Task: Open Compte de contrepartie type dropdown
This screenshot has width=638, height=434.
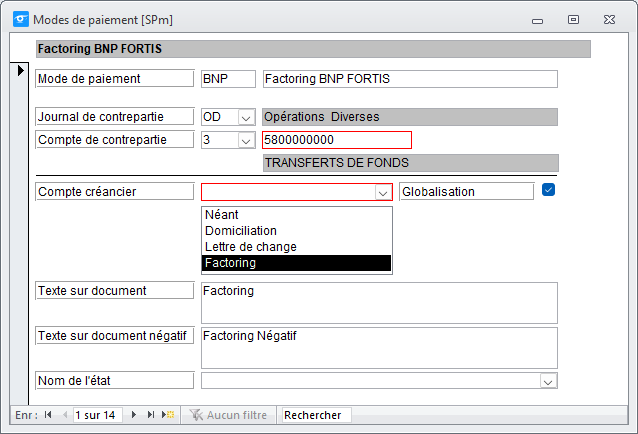Action: point(245,140)
